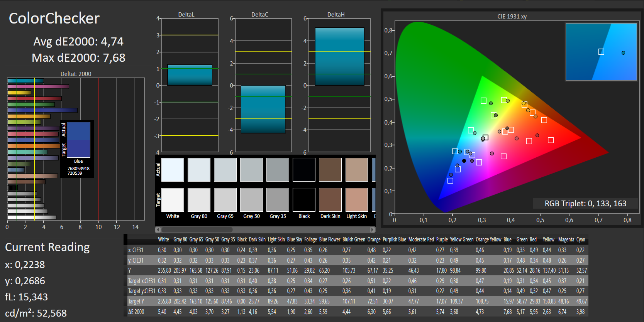
Task: Click the x: 0,2238 current reading
Action: [x=25, y=265]
